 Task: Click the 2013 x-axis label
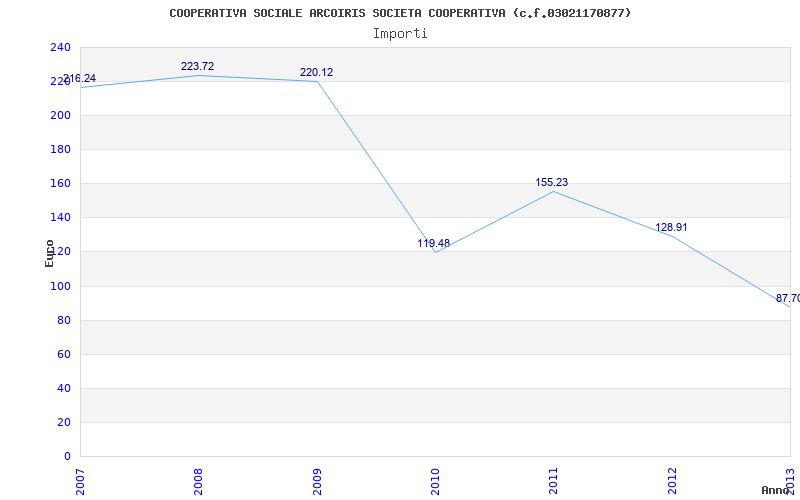[790, 482]
